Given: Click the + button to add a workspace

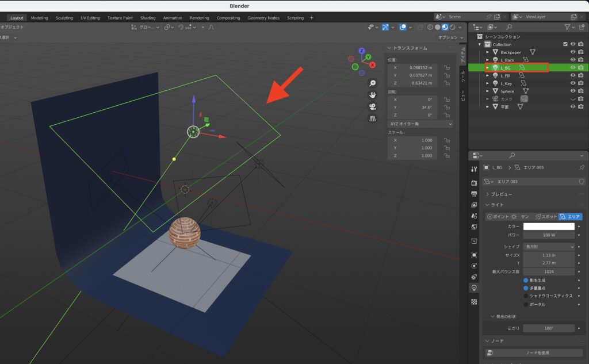Looking at the screenshot, I should (311, 17).
